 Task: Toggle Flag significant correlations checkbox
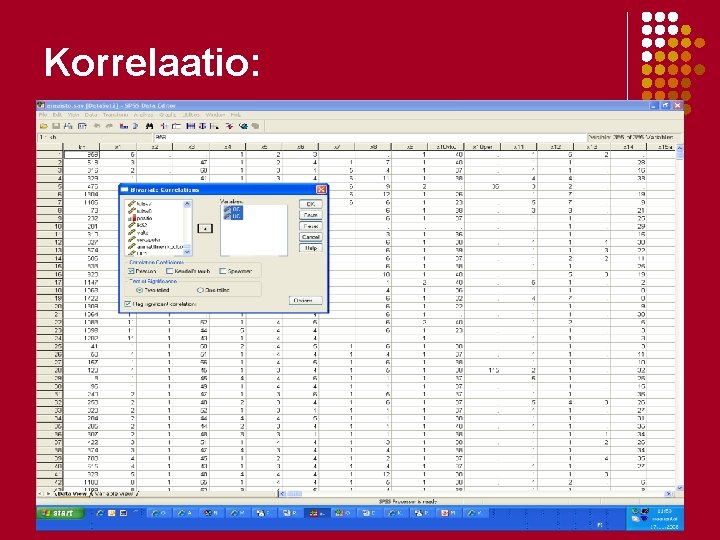pos(128,304)
